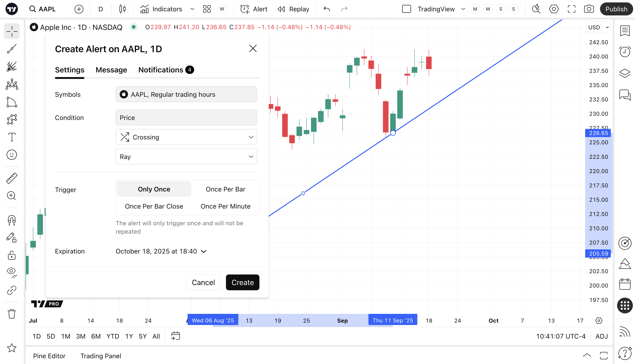Open the Ray selection dropdown

pyautogui.click(x=186, y=157)
